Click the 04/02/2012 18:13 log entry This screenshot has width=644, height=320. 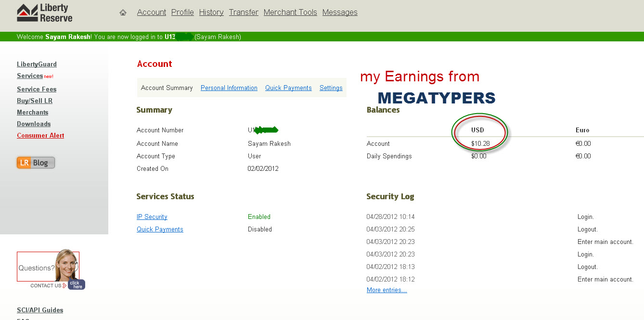(x=390, y=267)
